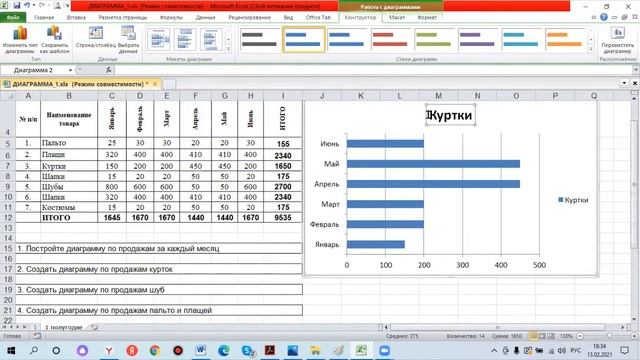Switch Row/Column button in ribbon

pos(96,38)
